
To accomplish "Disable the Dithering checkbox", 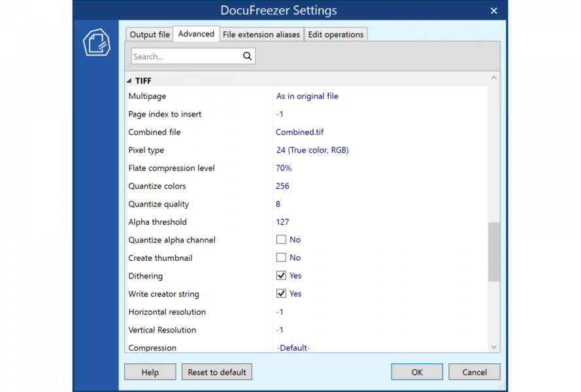I will [x=281, y=275].
